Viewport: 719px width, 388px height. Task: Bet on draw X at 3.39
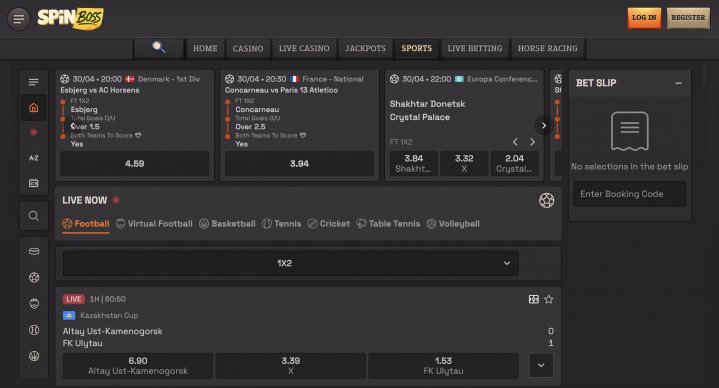(290, 366)
